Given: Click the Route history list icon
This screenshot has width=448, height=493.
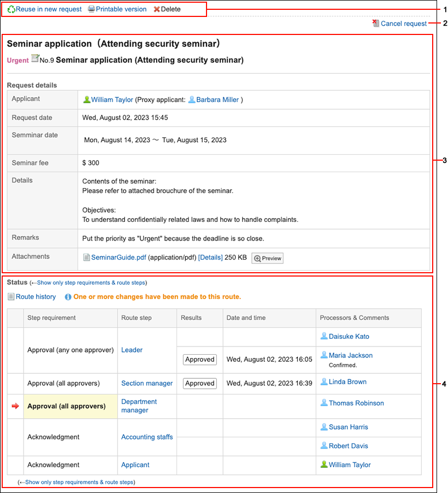Looking at the screenshot, I should click(x=11, y=296).
